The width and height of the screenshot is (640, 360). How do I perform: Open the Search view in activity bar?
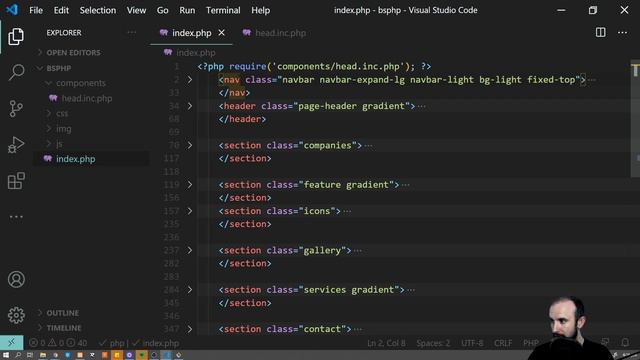(x=16, y=72)
